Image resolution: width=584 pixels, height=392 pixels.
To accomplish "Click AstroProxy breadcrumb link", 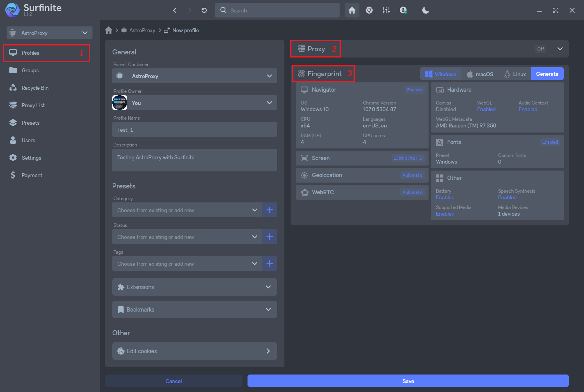I will click(x=142, y=30).
